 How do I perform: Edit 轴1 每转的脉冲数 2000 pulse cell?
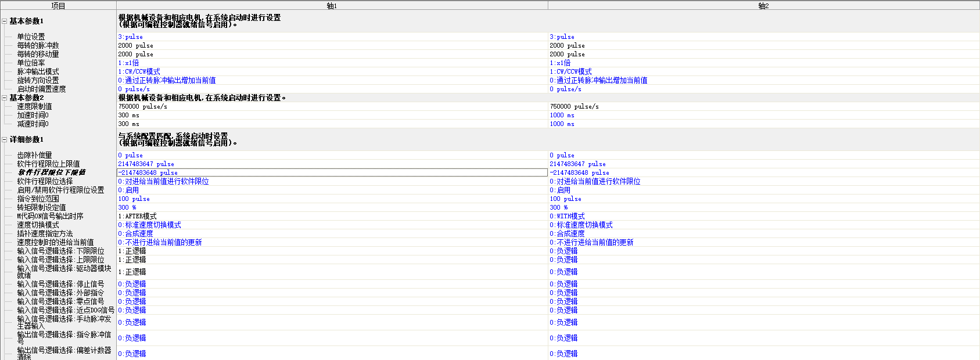click(332, 45)
